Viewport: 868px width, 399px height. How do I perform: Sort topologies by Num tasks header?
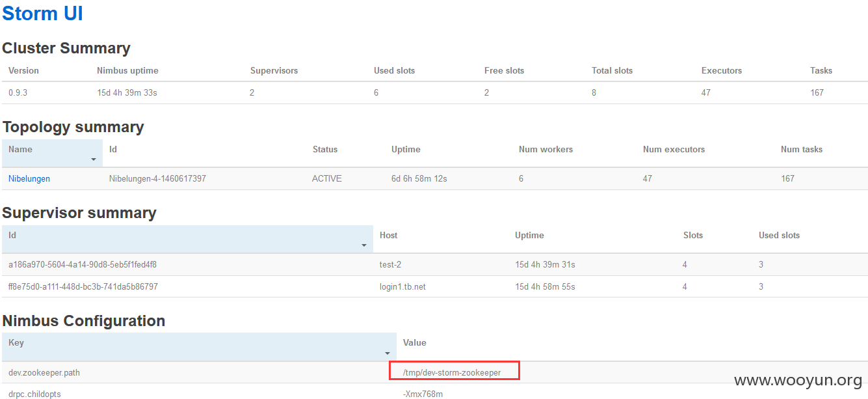pyautogui.click(x=802, y=149)
